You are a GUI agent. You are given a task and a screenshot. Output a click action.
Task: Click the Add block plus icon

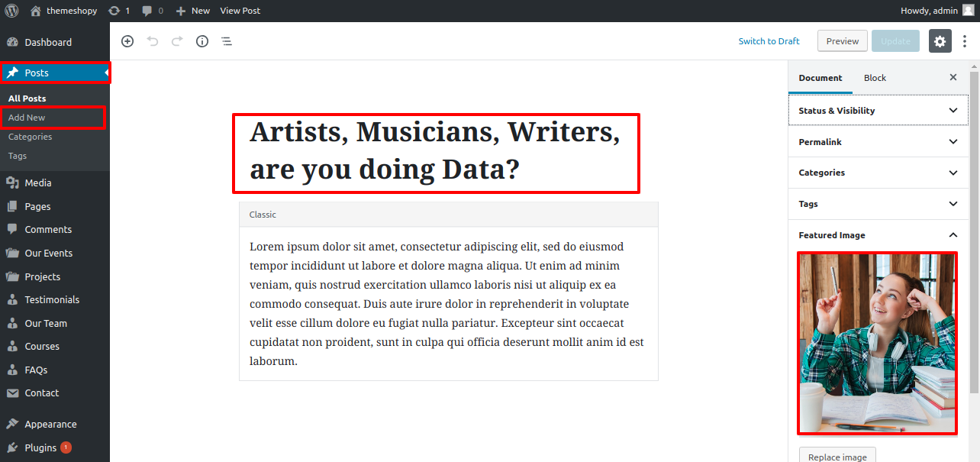(127, 41)
